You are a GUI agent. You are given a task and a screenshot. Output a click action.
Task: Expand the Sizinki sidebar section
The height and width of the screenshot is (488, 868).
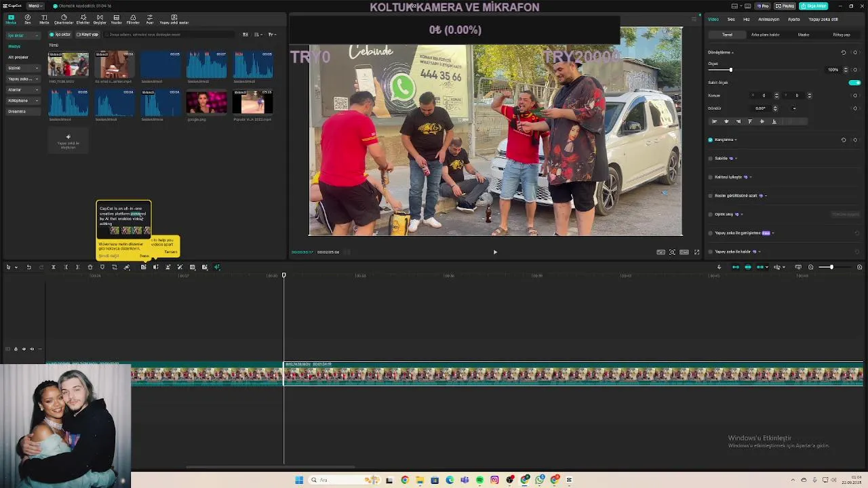tap(37, 68)
